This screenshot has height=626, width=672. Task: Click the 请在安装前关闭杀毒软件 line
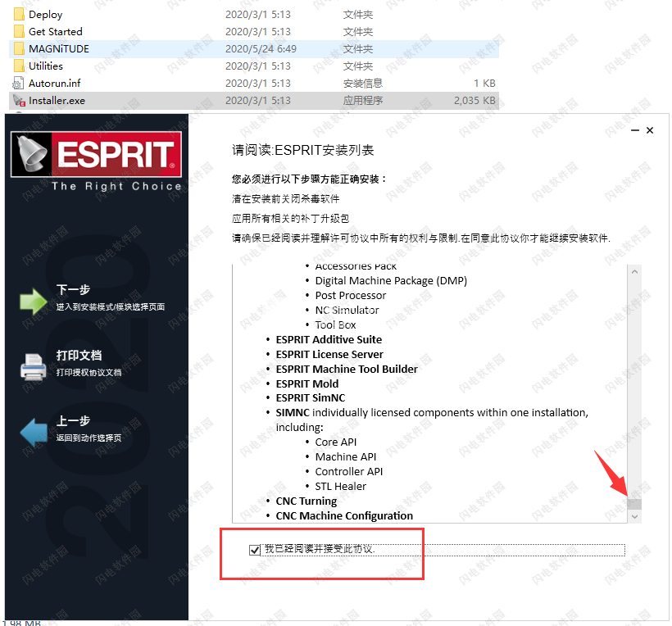pos(285,199)
